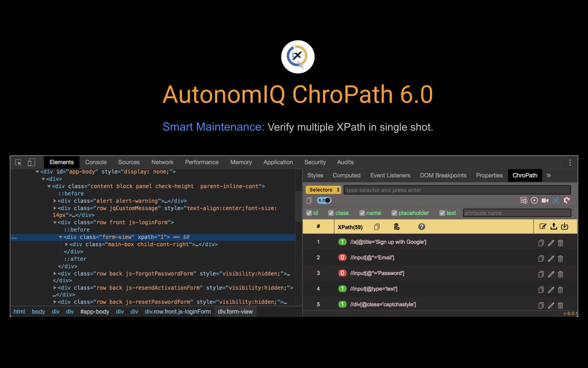Click the ChroPath logo at top
588x368 pixels.
click(298, 57)
